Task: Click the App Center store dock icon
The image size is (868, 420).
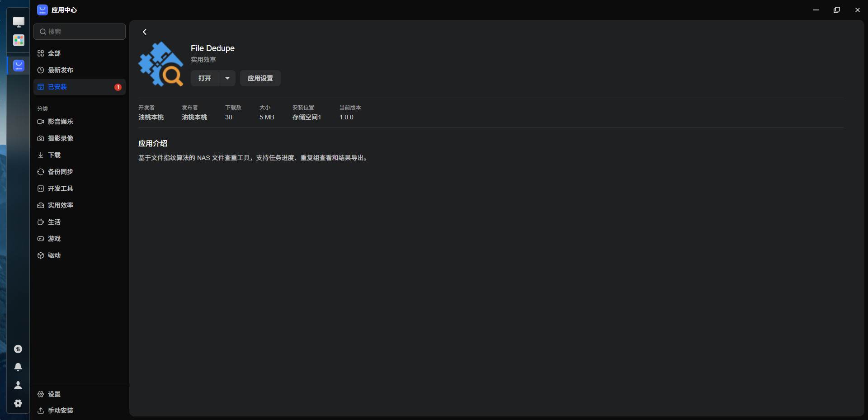Action: [19, 66]
